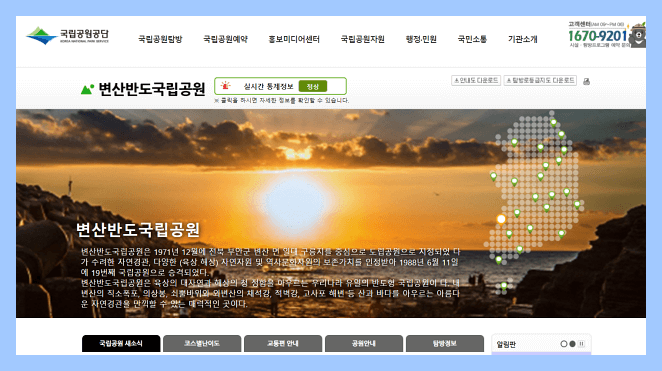Screen dimensions: 662x371
Task: Select the first 알림판 slide indicator
Action: (x=564, y=344)
